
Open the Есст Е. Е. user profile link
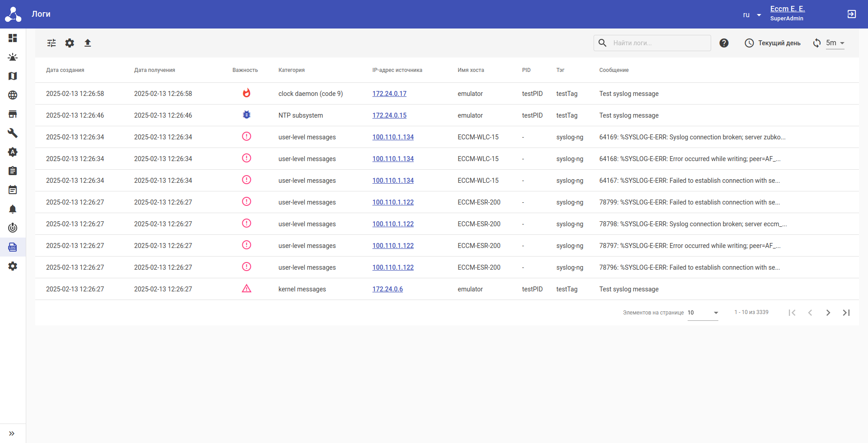tap(787, 9)
